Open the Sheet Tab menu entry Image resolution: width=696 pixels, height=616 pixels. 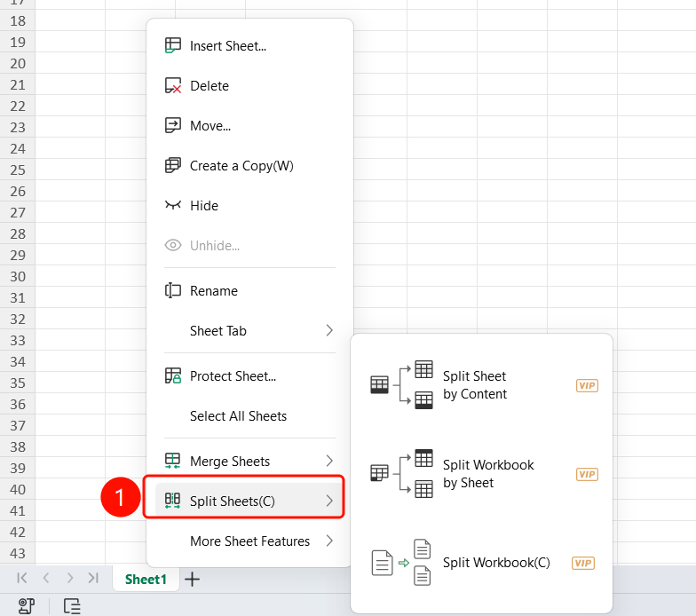pyautogui.click(x=250, y=330)
